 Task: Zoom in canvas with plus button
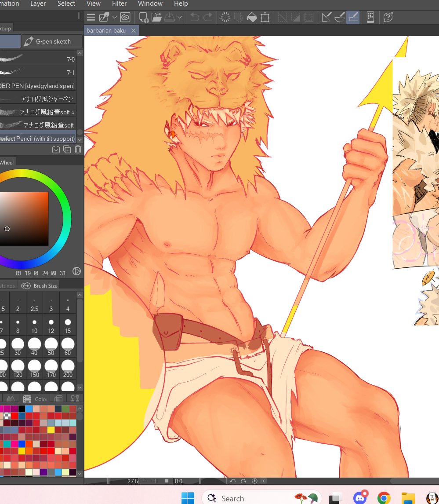click(156, 481)
